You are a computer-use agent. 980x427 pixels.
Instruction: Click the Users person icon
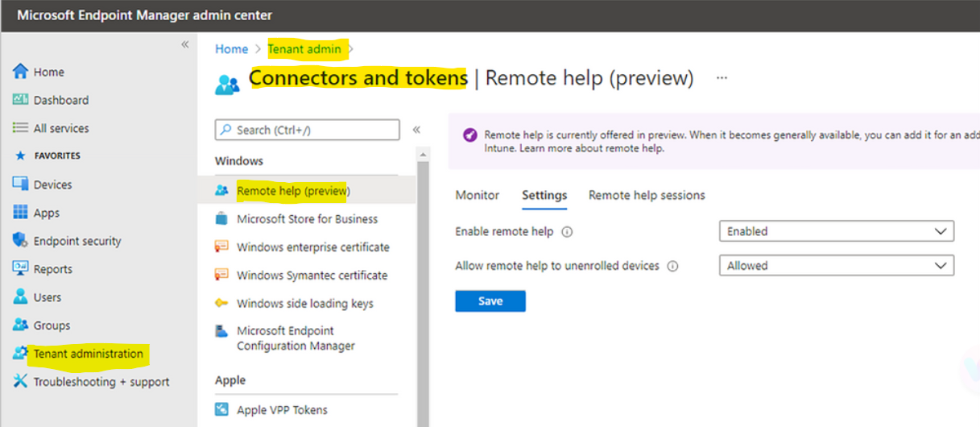pyautogui.click(x=21, y=296)
